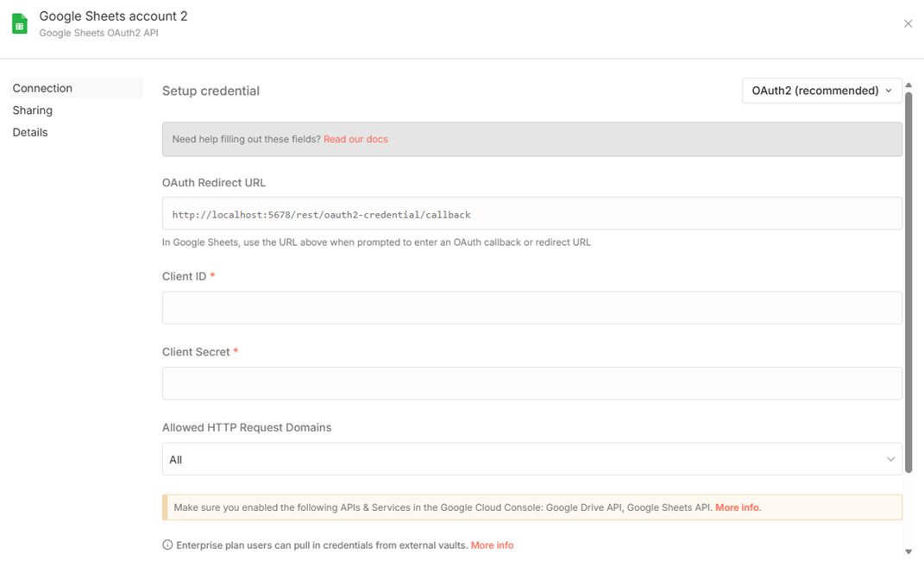Click 'More info' in the Google Cloud notice
Image resolution: width=924 pixels, height=573 pixels.
point(738,507)
